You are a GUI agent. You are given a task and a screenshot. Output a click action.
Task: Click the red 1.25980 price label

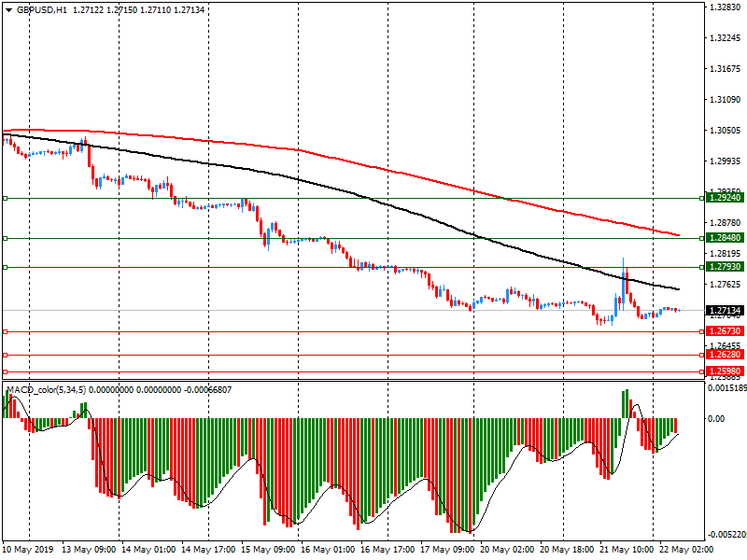[x=726, y=371]
